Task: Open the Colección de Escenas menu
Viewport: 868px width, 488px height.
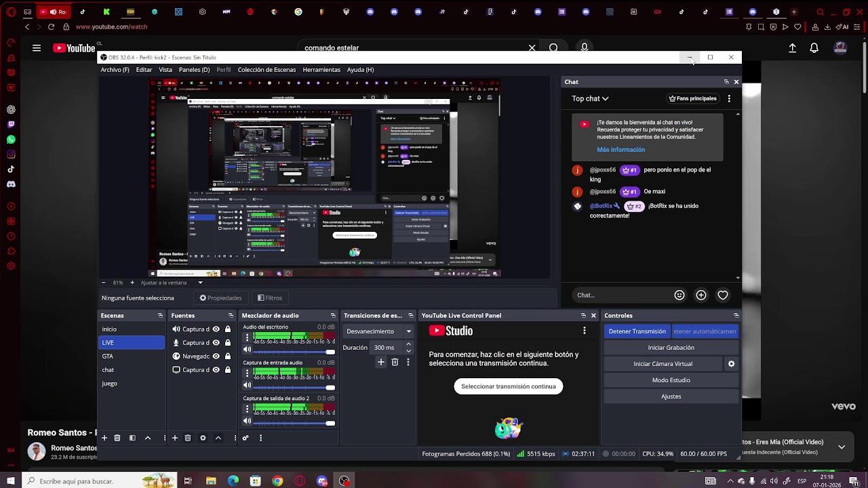Action: coord(267,70)
